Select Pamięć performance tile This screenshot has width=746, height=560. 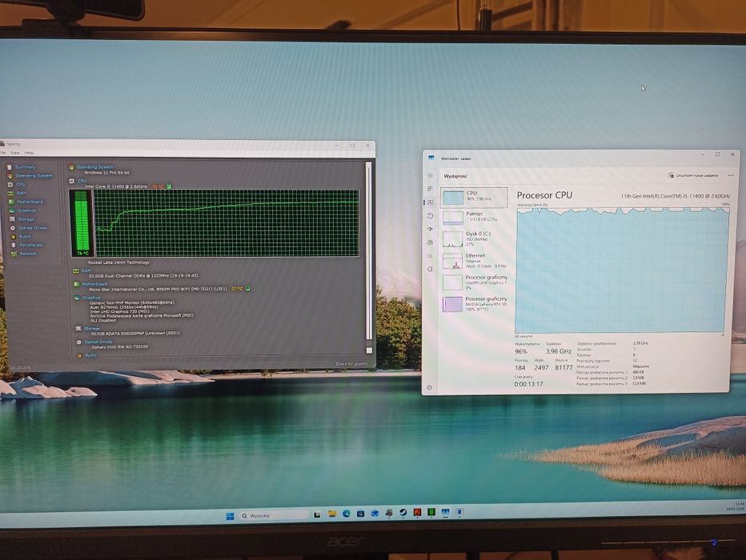[x=474, y=217]
